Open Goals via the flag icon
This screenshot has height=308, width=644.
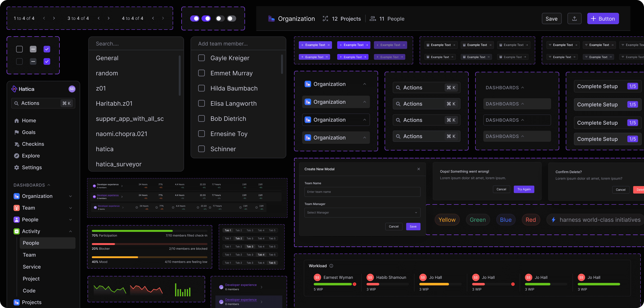pos(17,132)
